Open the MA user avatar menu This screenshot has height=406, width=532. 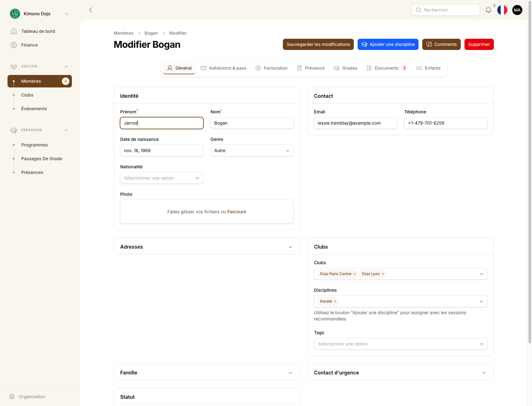pyautogui.click(x=517, y=10)
